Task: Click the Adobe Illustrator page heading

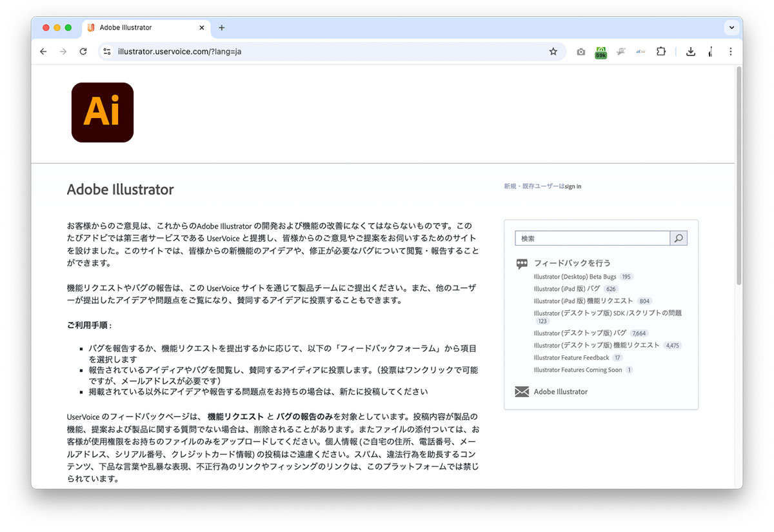Action: tap(121, 190)
